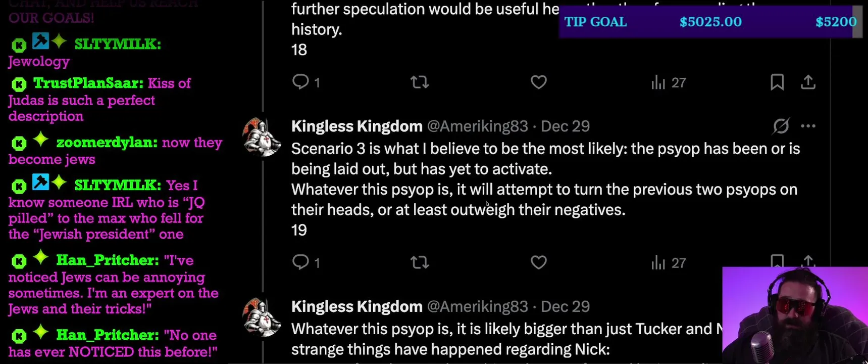Repost the tweet numbered 18
Screen dimensions: 868x364
coord(420,82)
